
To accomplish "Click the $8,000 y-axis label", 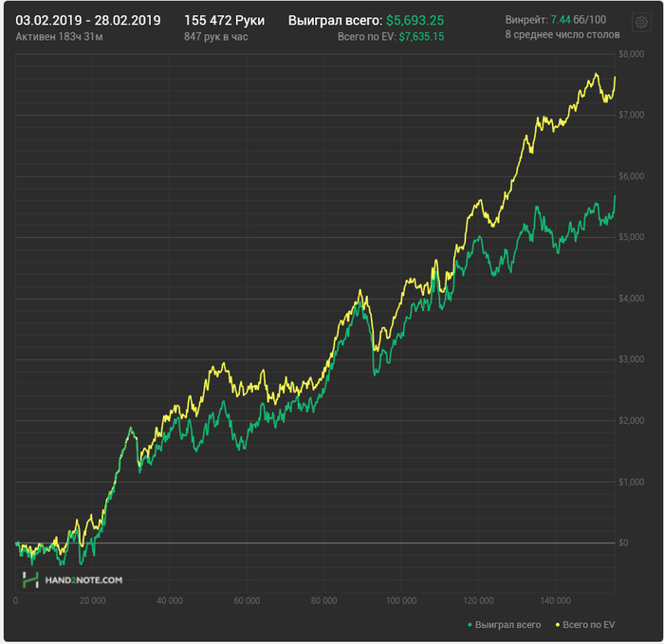I will (630, 55).
